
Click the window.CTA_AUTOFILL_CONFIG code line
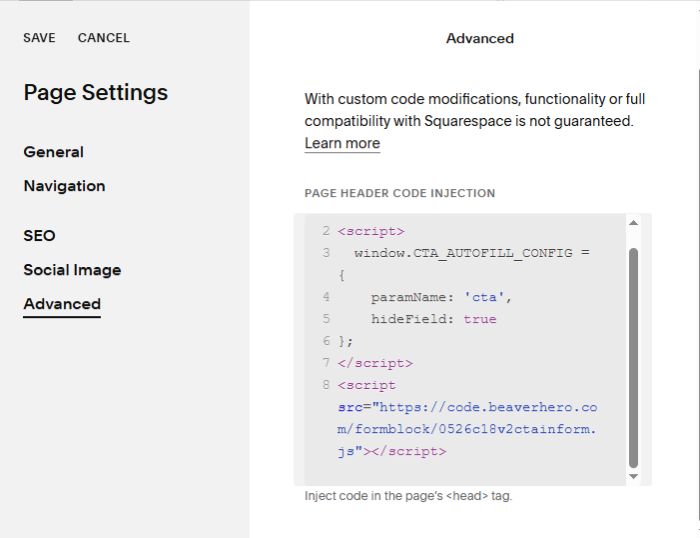tap(472, 253)
